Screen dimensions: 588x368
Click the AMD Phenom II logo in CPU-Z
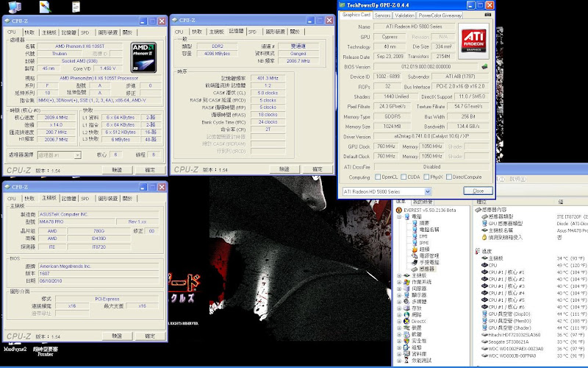pyautogui.click(x=143, y=57)
